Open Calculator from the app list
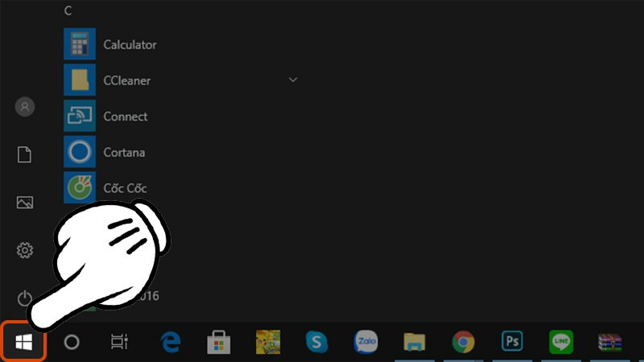 [129, 45]
